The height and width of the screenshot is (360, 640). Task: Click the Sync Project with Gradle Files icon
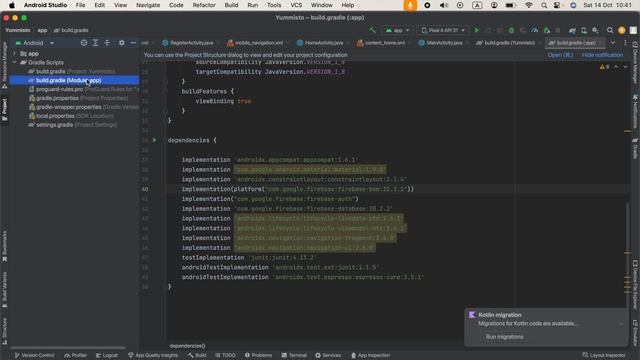572,30
